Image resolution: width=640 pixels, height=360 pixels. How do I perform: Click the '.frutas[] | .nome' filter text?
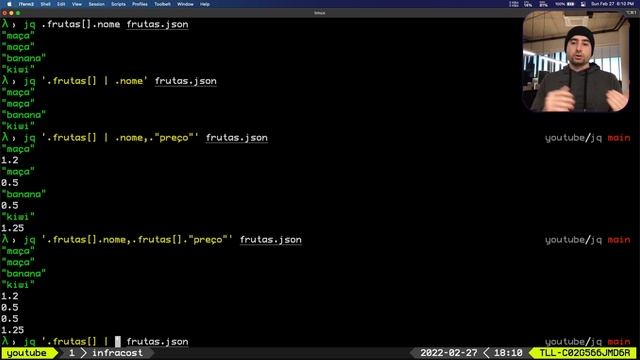coord(95,81)
